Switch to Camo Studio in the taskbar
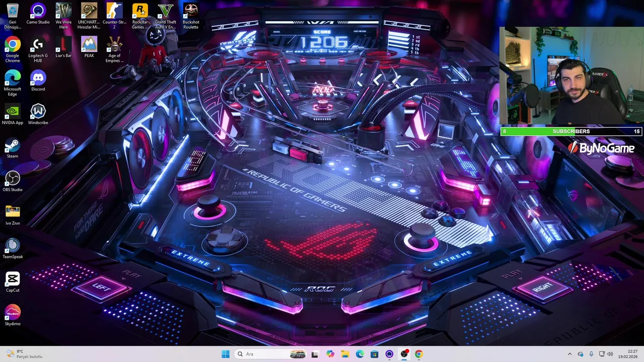 click(389, 354)
